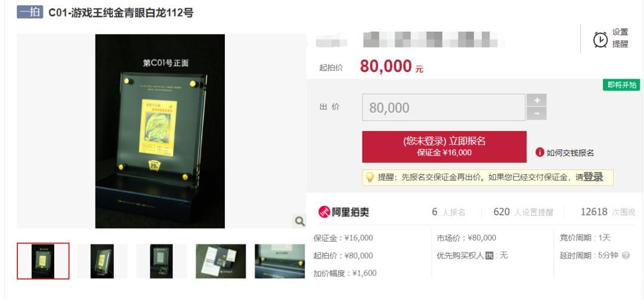Image resolution: width=644 pixels, height=300 pixels.
Task: Decrease bid with the minus button
Action: (x=537, y=114)
